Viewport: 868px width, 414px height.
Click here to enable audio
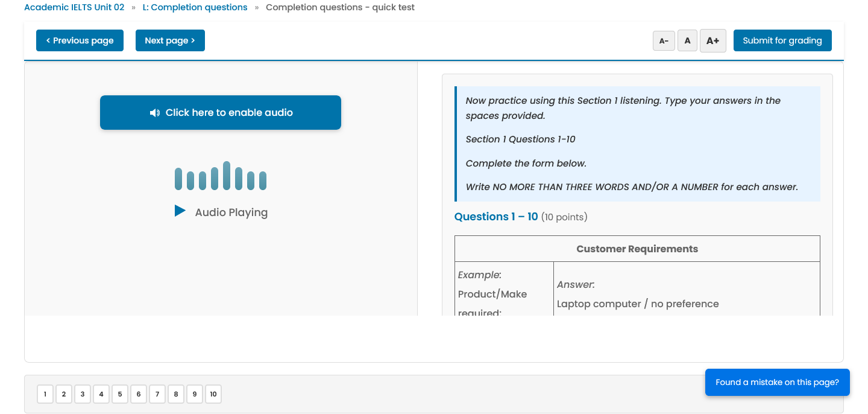221,112
